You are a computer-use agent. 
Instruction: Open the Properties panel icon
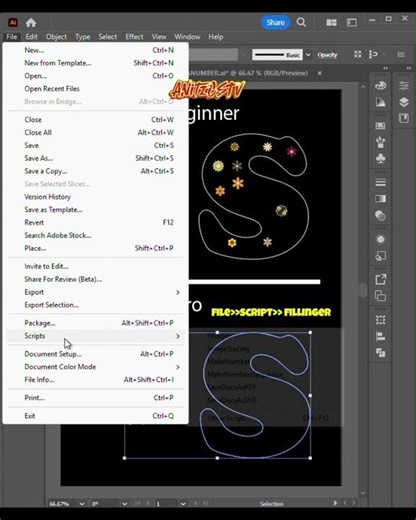click(x=404, y=86)
